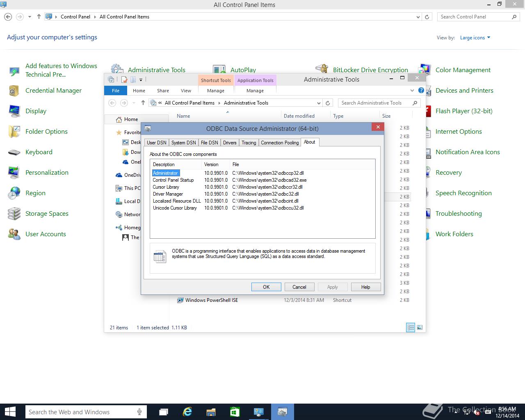Select the Shortcut Tools contextual tab

(x=216, y=80)
